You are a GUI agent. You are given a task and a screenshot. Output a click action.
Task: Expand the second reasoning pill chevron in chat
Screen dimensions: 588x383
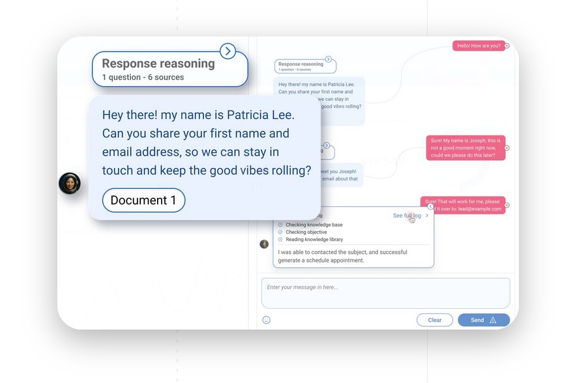click(327, 145)
